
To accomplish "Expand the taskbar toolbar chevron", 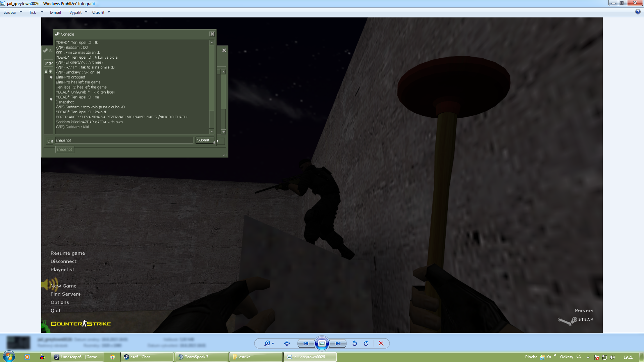I will click(x=555, y=356).
